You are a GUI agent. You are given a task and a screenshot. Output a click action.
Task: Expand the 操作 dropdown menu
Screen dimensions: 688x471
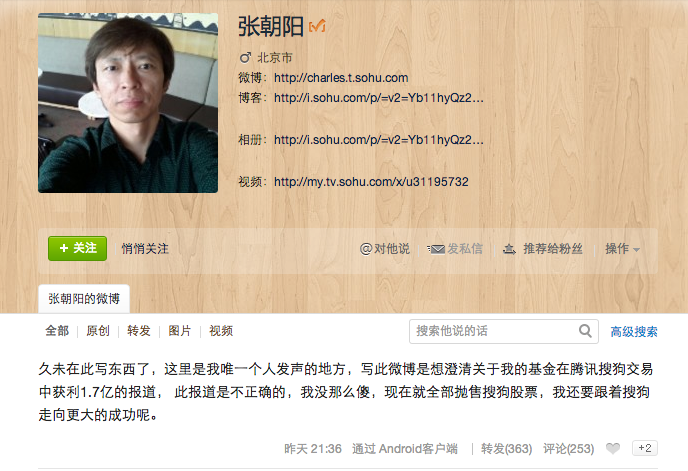coord(622,249)
